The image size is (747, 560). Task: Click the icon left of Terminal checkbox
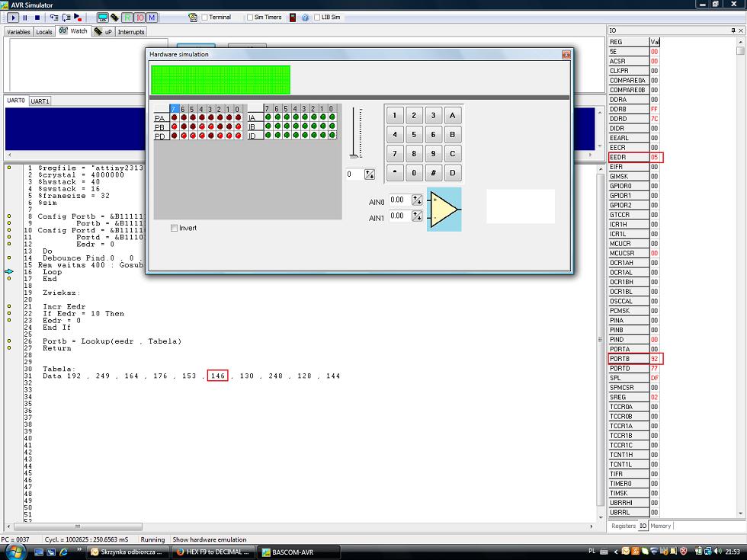192,18
